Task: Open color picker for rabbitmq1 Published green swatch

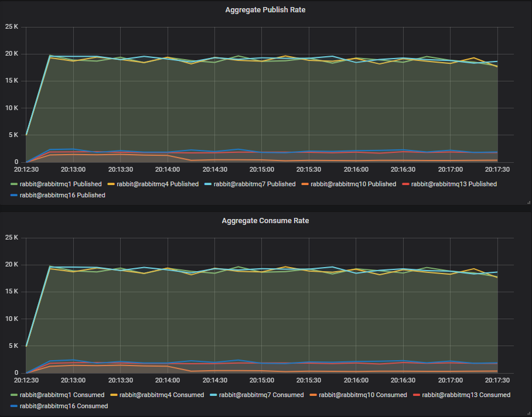Action: [14, 184]
